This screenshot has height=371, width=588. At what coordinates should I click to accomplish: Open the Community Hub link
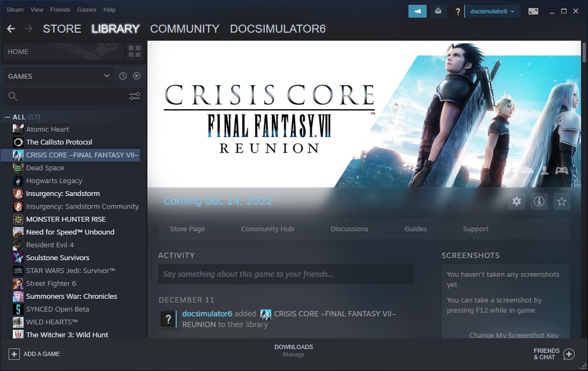267,229
